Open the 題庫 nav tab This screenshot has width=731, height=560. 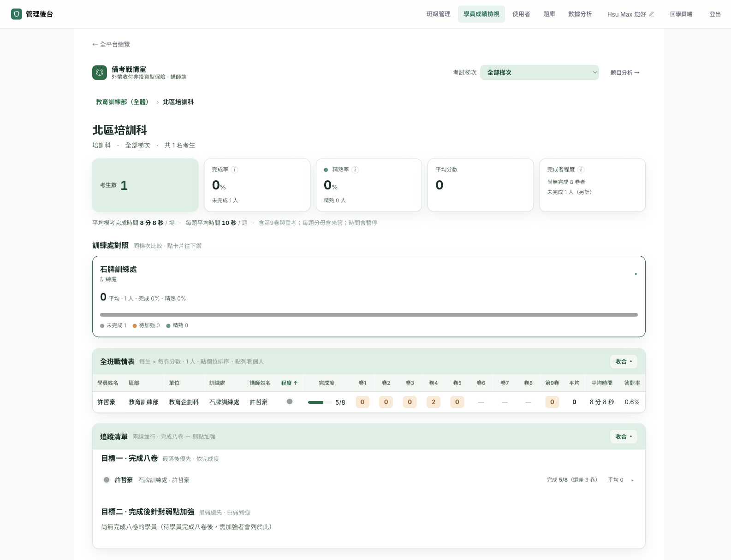(549, 14)
